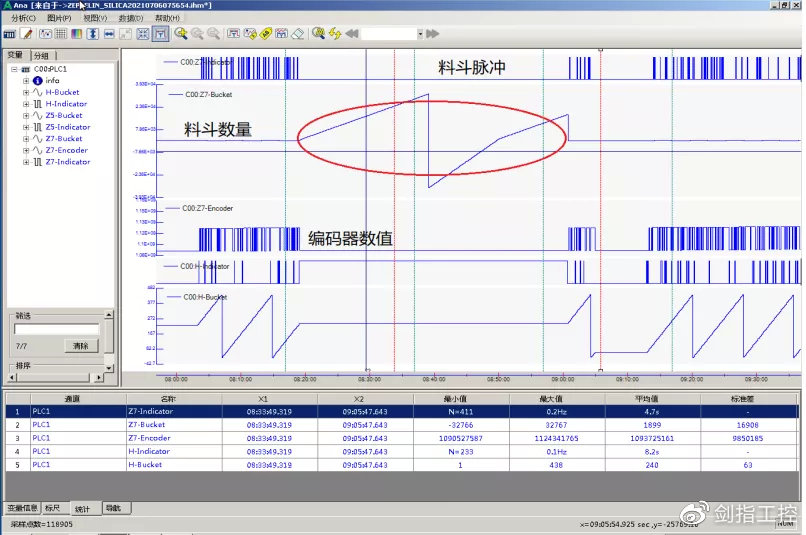
Task: Click the second greyed zoom magnifier icon
Action: pos(213,34)
